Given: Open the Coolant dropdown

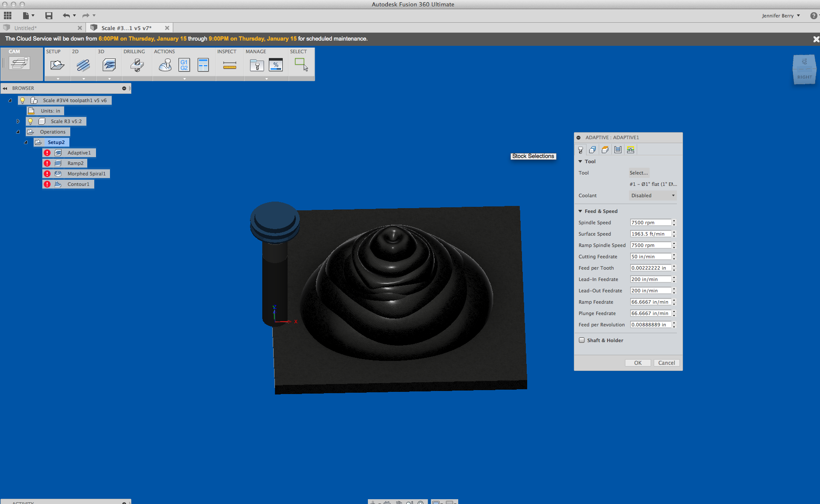Looking at the screenshot, I should tap(653, 196).
